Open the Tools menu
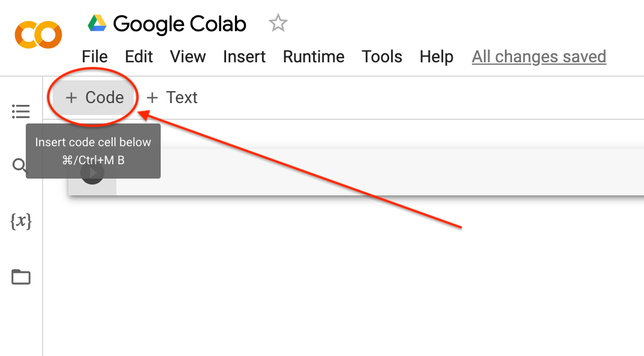The width and height of the screenshot is (644, 356). [x=381, y=56]
